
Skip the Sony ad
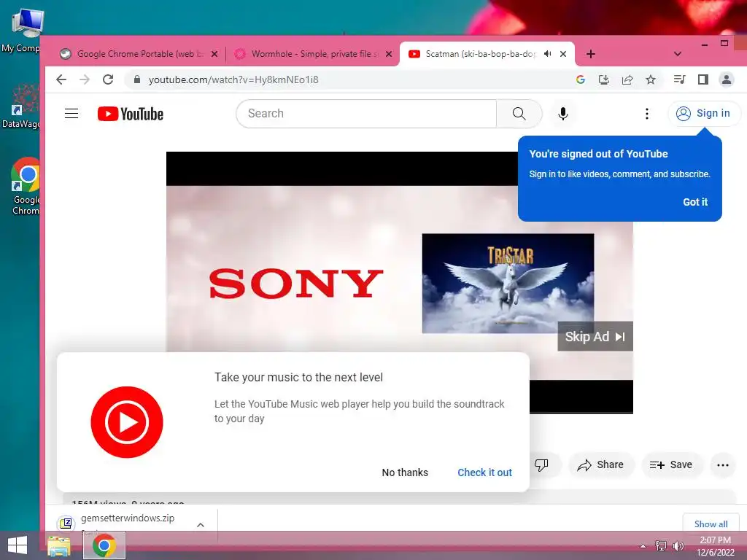click(595, 337)
